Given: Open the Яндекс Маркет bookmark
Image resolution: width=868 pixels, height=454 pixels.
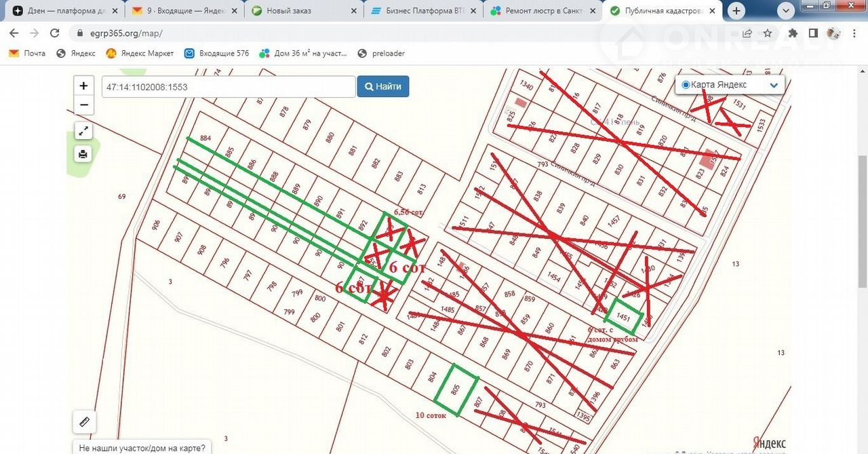Looking at the screenshot, I should tap(140, 54).
